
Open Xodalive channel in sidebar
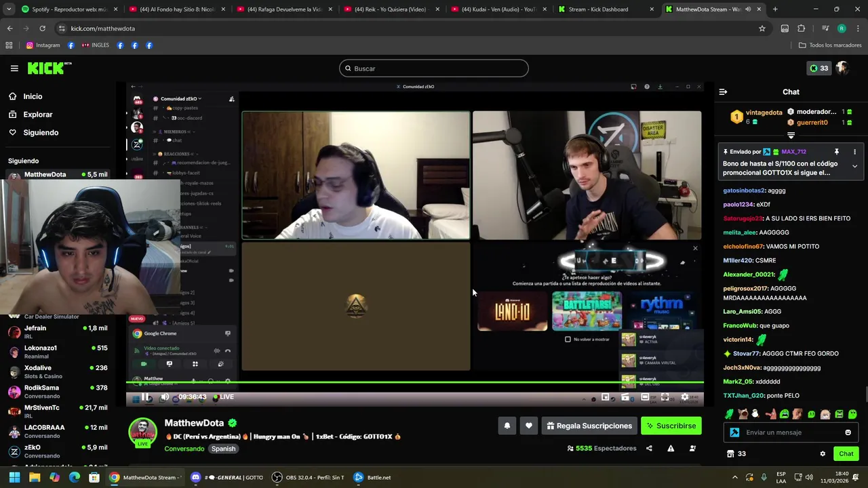(58, 372)
